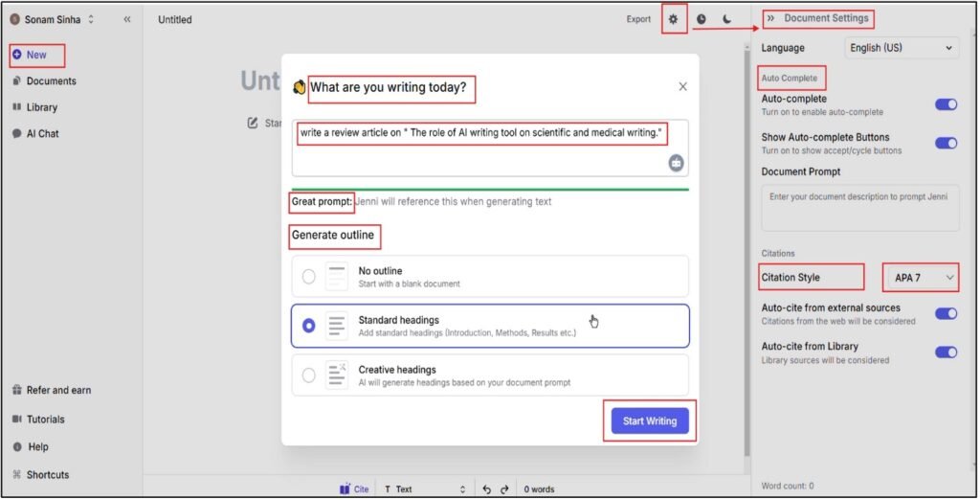Select the Standard headings radio option

click(x=309, y=326)
